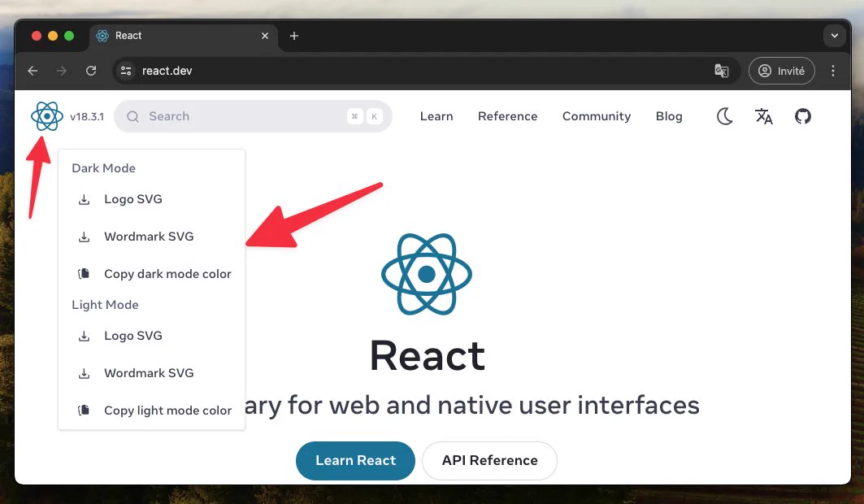
Task: Focus the Search input field
Action: click(253, 116)
